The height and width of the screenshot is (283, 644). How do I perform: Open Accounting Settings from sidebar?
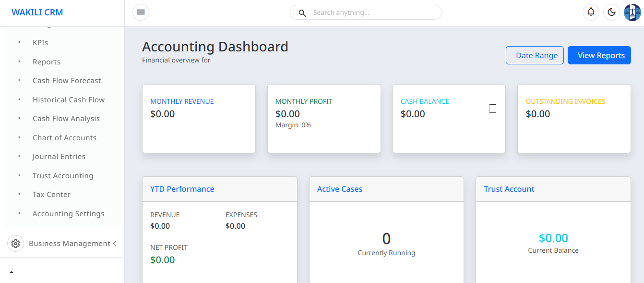click(x=68, y=214)
